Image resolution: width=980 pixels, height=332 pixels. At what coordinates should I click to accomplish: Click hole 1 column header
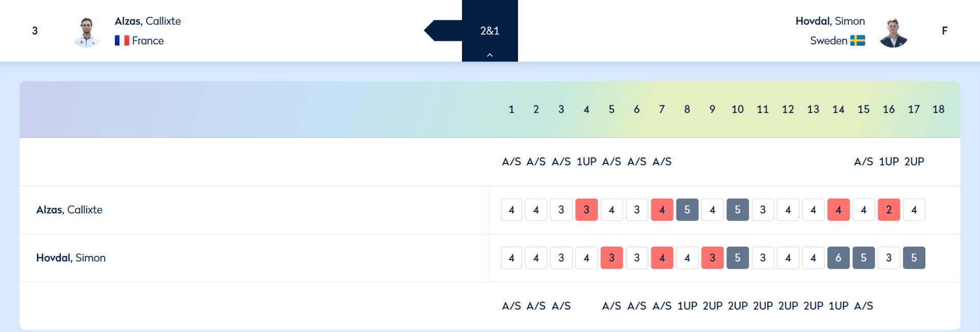[x=511, y=109]
